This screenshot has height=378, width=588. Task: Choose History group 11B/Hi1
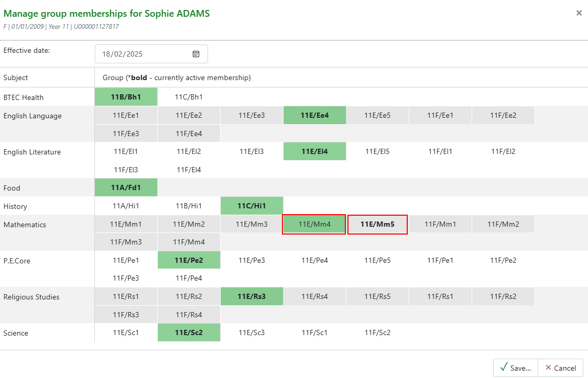[x=189, y=206]
